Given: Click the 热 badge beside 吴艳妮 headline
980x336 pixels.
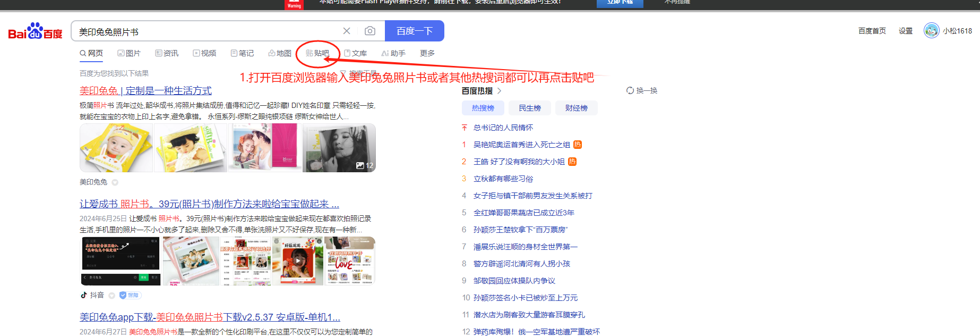Looking at the screenshot, I should tap(578, 145).
